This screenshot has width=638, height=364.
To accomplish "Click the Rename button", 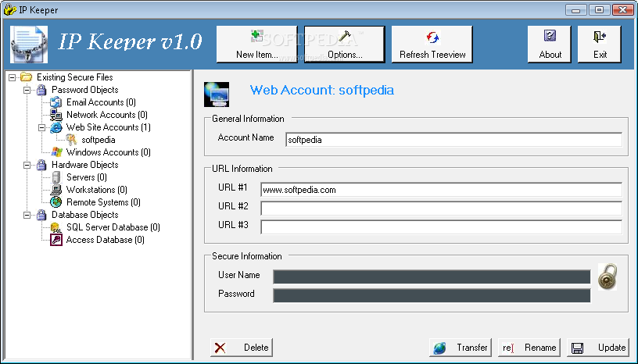I will pos(529,348).
